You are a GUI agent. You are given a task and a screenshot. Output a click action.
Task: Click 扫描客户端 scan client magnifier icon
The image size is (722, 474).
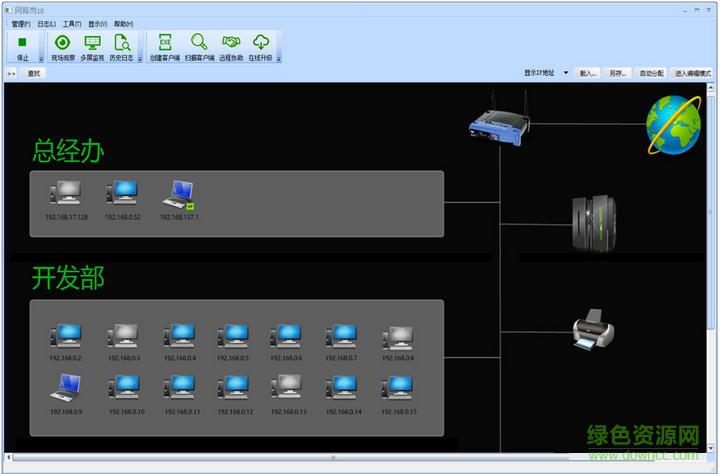(x=199, y=43)
